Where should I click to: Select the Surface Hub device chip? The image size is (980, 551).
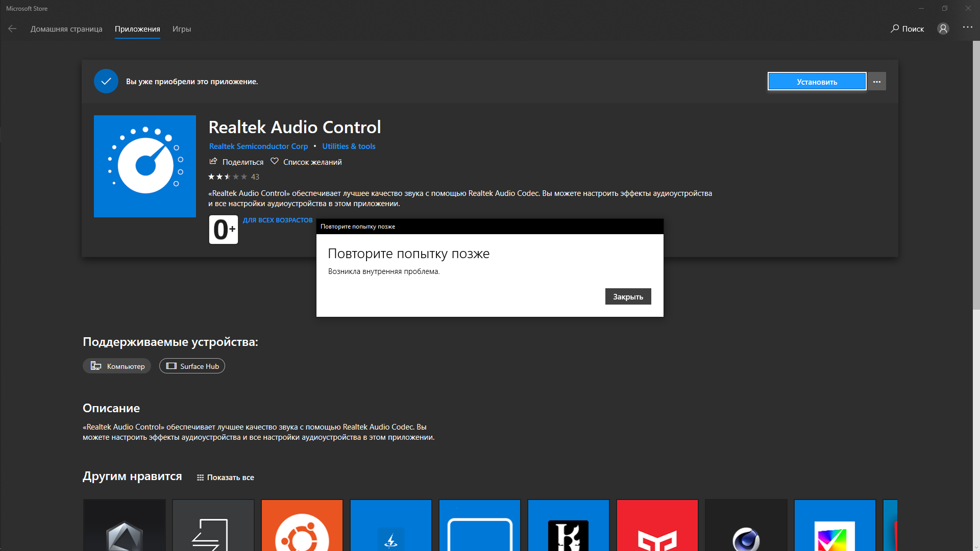click(x=192, y=366)
